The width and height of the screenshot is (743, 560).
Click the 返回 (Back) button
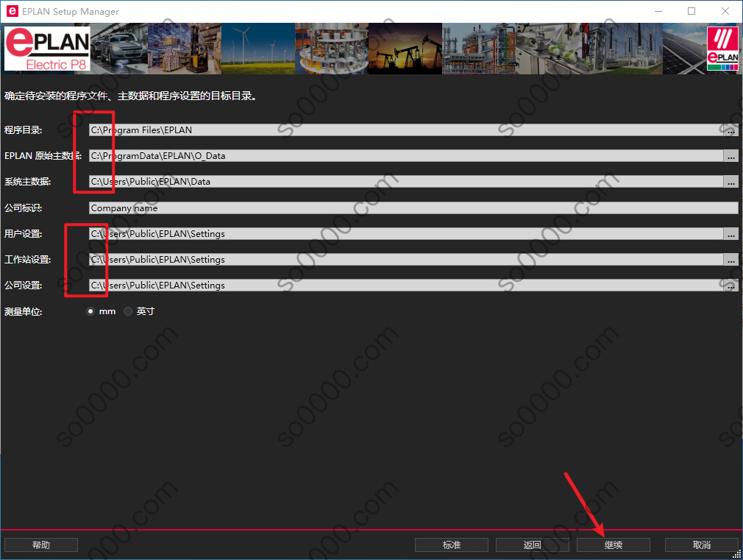pyautogui.click(x=532, y=545)
